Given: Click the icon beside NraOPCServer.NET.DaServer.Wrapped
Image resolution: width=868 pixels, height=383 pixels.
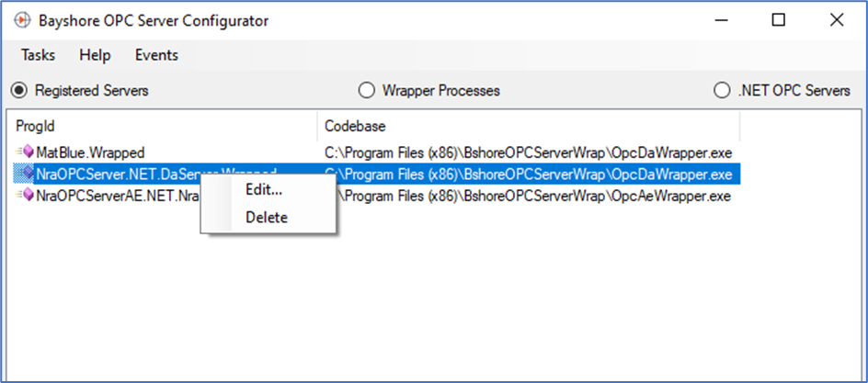Looking at the screenshot, I should 25,175.
